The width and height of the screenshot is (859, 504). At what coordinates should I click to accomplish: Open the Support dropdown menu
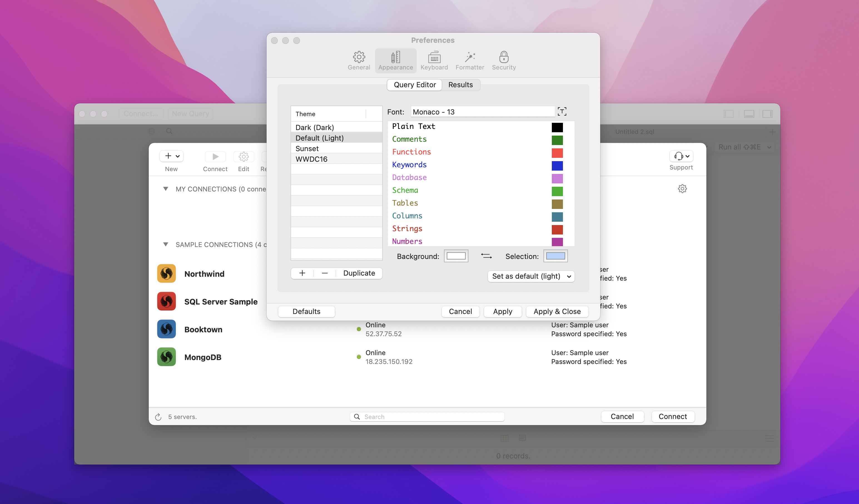point(681,156)
